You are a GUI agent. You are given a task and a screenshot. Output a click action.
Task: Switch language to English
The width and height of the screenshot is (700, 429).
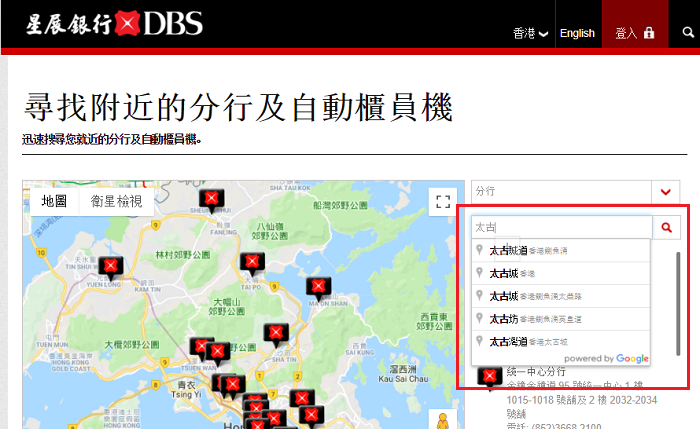pos(577,33)
